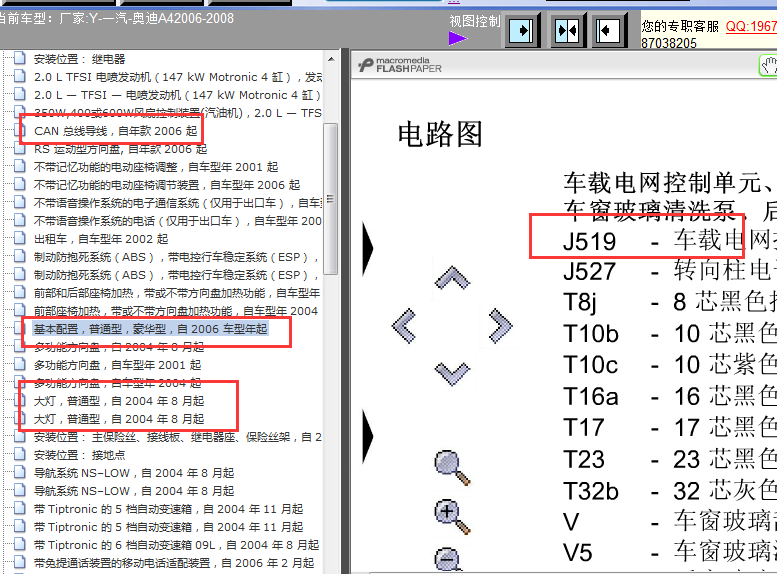
Task: Click the left navigation arrow
Action: (404, 326)
